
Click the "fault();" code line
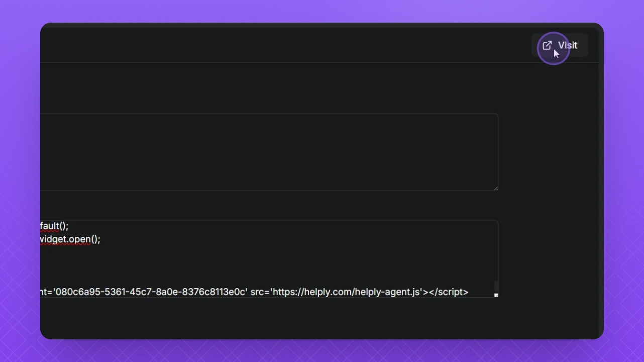pos(54,226)
